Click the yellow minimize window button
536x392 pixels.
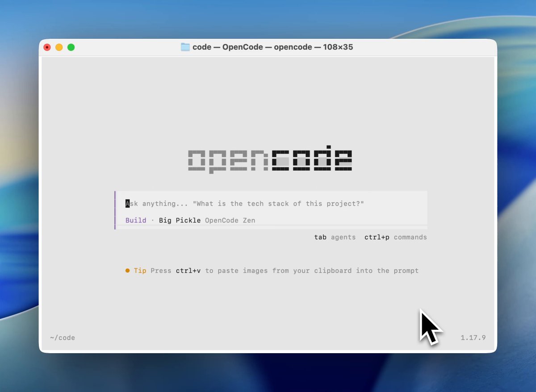point(59,47)
